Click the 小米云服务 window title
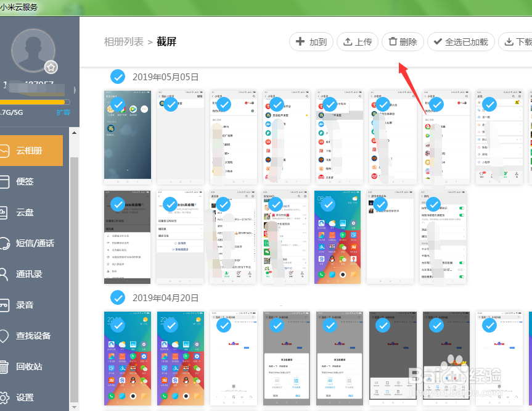This screenshot has width=532, height=411. coord(19,7)
